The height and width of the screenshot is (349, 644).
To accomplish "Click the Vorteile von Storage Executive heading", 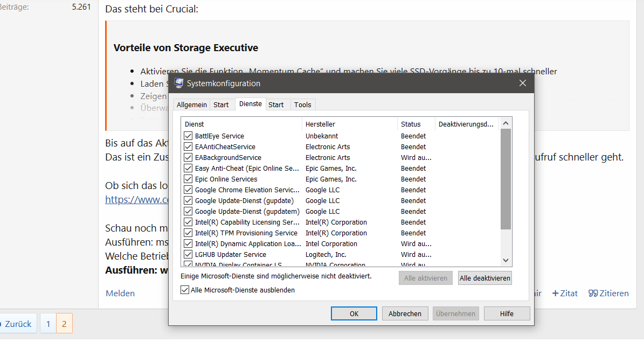I will tap(185, 47).
